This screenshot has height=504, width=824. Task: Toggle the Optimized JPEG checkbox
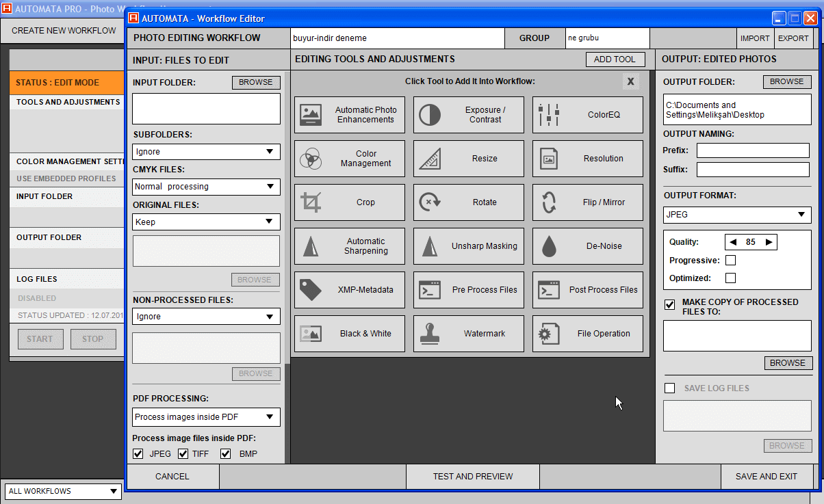[x=730, y=278]
